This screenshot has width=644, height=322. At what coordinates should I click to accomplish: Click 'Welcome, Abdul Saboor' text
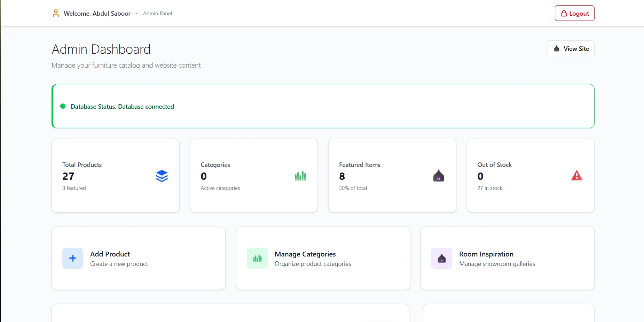click(97, 14)
